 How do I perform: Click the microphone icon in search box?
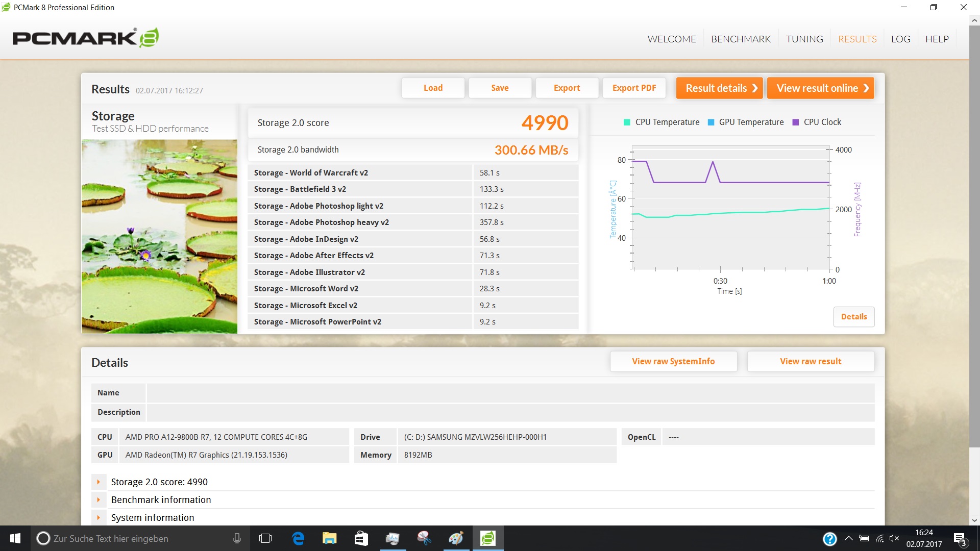[x=237, y=538]
